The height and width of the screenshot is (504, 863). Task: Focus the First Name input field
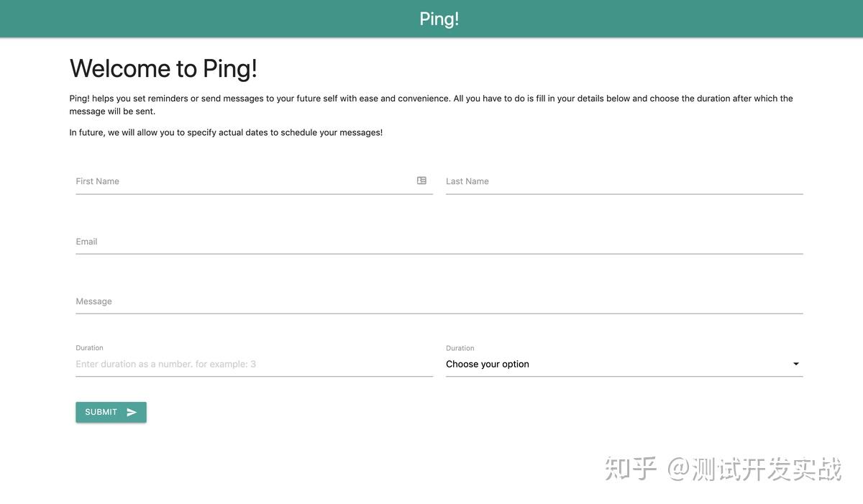point(216,181)
